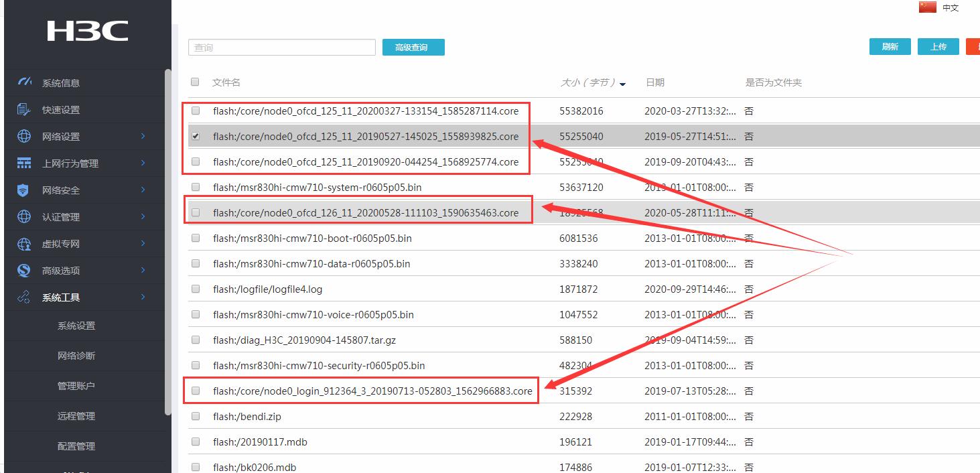The height and width of the screenshot is (473, 980).
Task: Click size value 6081536
Action: (579, 238)
